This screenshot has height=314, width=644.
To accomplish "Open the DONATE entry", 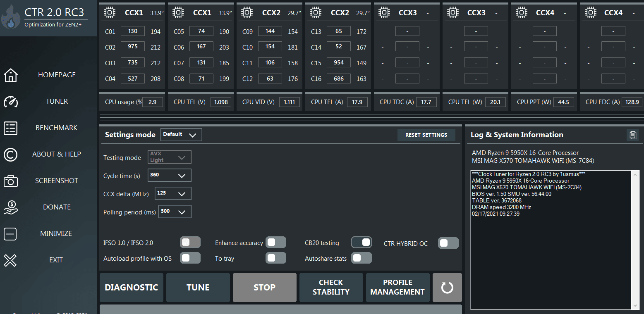I will click(57, 207).
